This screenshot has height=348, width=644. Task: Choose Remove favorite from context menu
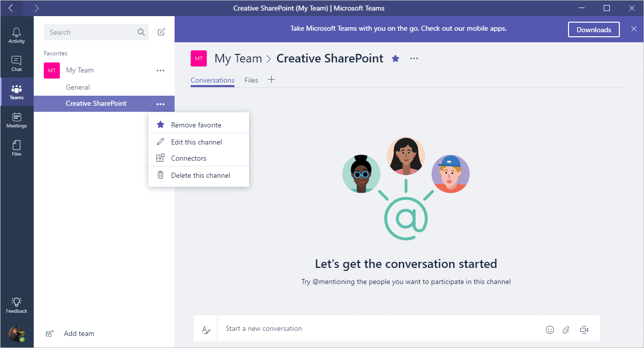click(199, 125)
